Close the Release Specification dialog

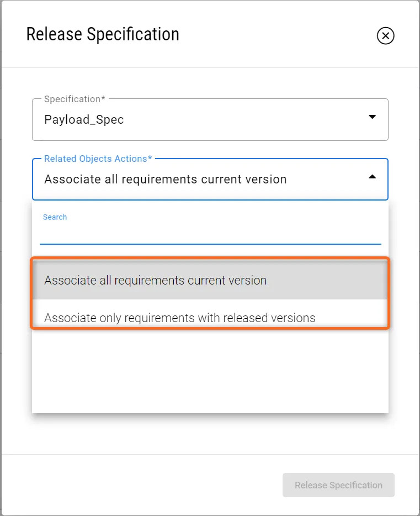[x=385, y=36]
